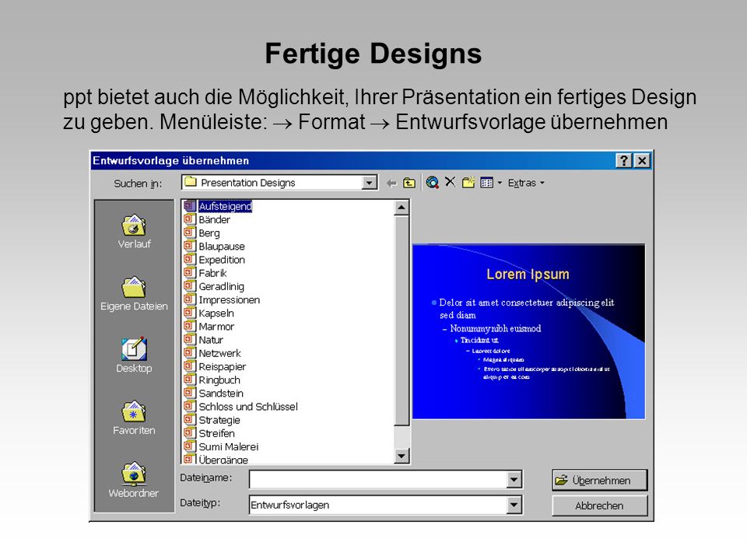Select the Ringbuch template
The height and width of the screenshot is (560, 747).
219,380
